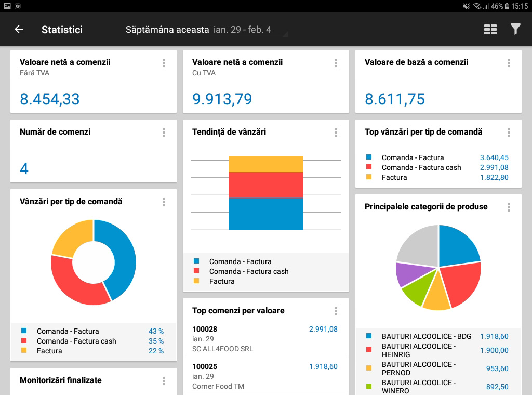Open the Tendință de vânzări card menu
The width and height of the screenshot is (532, 395).
pos(336,133)
